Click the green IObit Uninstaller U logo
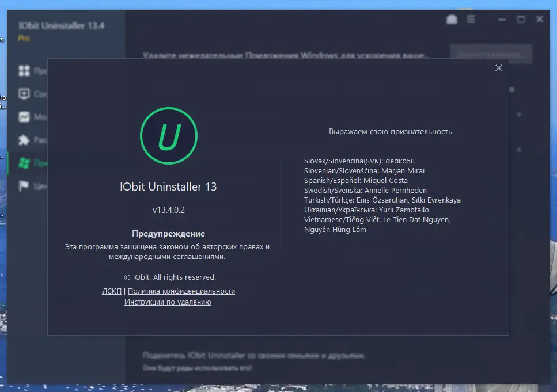 tap(169, 135)
